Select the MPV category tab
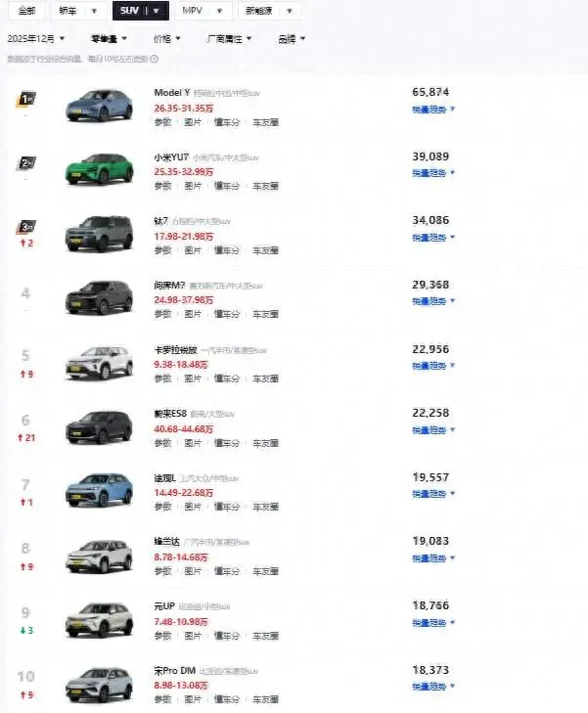The height and width of the screenshot is (713, 588). click(x=202, y=11)
